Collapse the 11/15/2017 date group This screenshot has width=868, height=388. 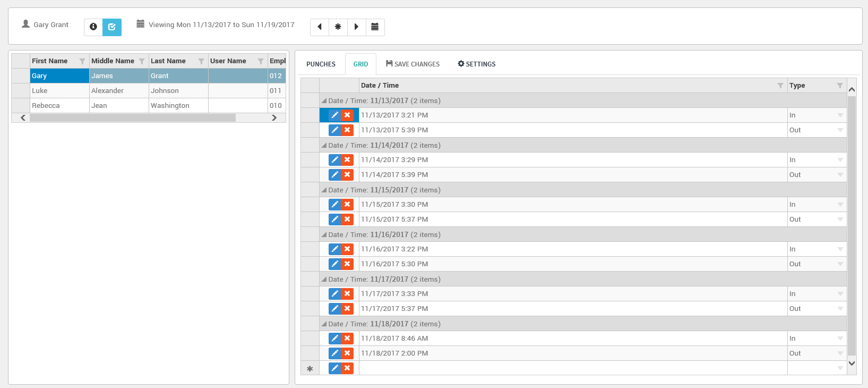[324, 190]
